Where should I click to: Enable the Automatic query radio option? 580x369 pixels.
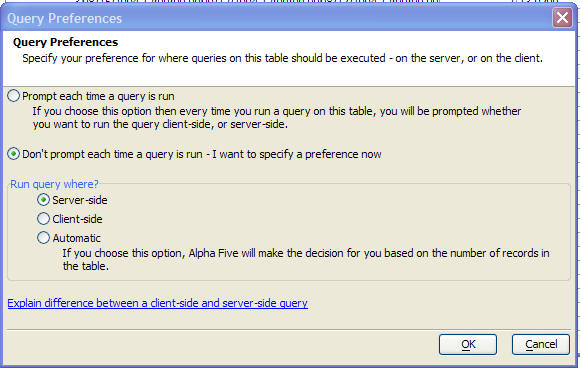43,237
